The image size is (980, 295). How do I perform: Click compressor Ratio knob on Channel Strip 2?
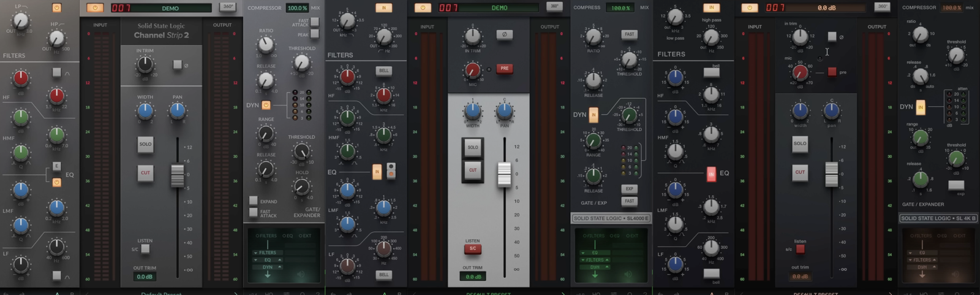(266, 44)
